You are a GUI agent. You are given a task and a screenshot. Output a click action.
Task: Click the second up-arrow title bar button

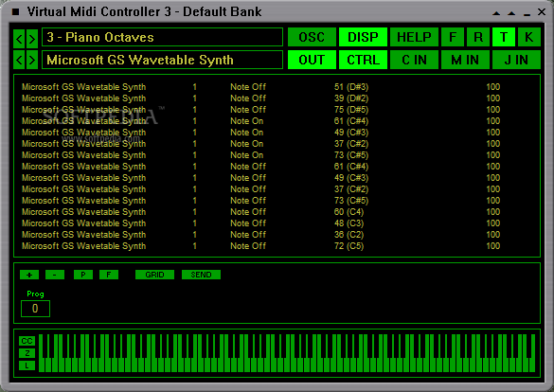coord(511,13)
